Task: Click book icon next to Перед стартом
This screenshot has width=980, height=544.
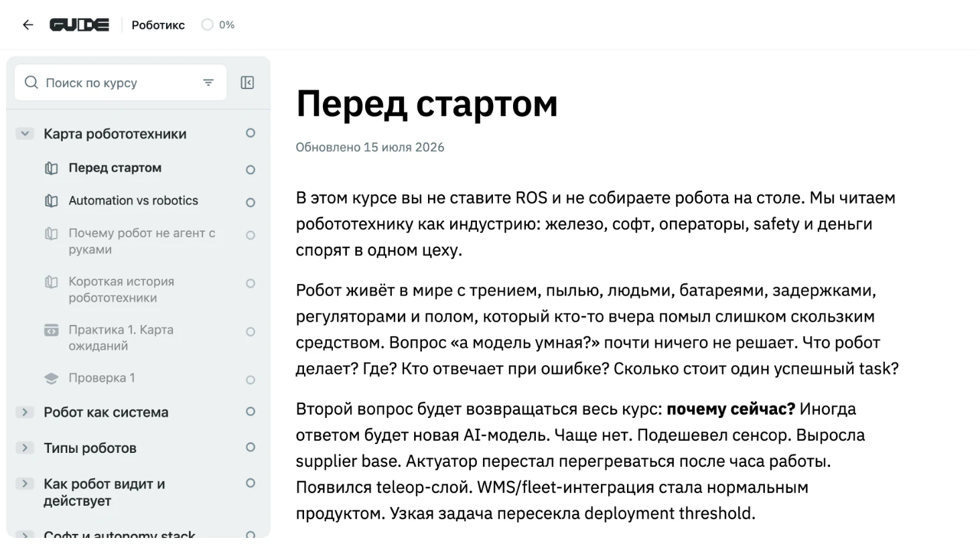Action: (51, 168)
